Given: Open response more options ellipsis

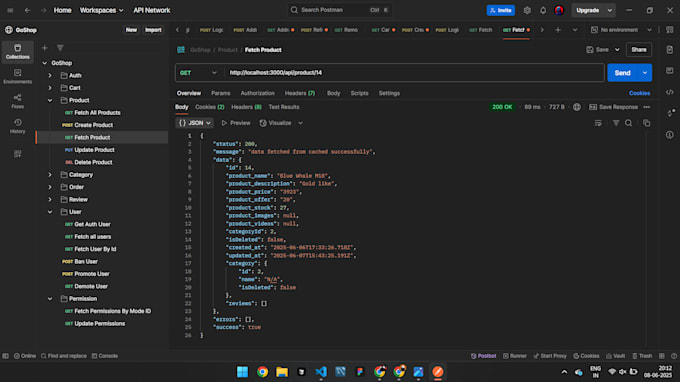Looking at the screenshot, I should click(647, 107).
